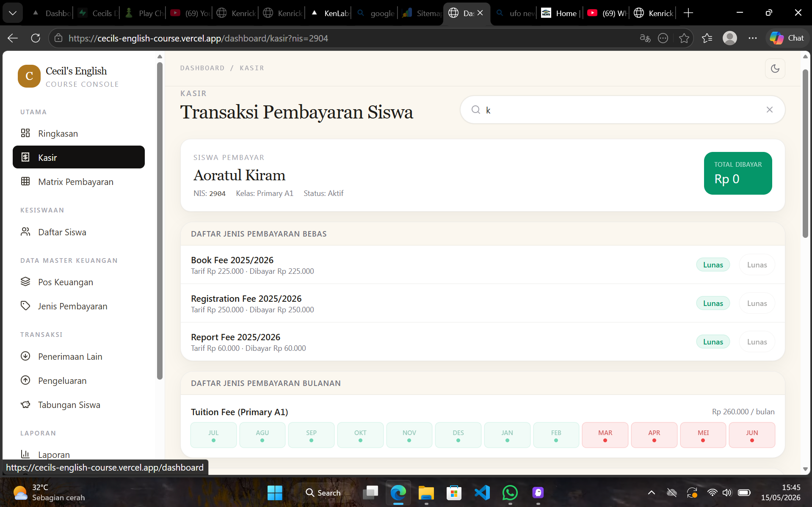812x507 pixels.
Task: Click the Cecil's English C logo
Action: pos(29,76)
